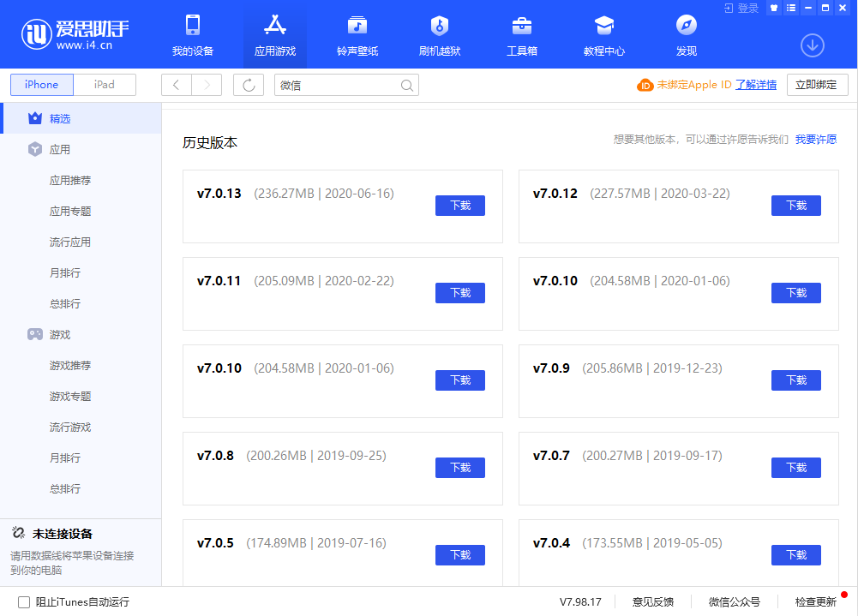Select 应用 apps category in sidebar
This screenshot has width=858, height=616.
pos(82,149)
